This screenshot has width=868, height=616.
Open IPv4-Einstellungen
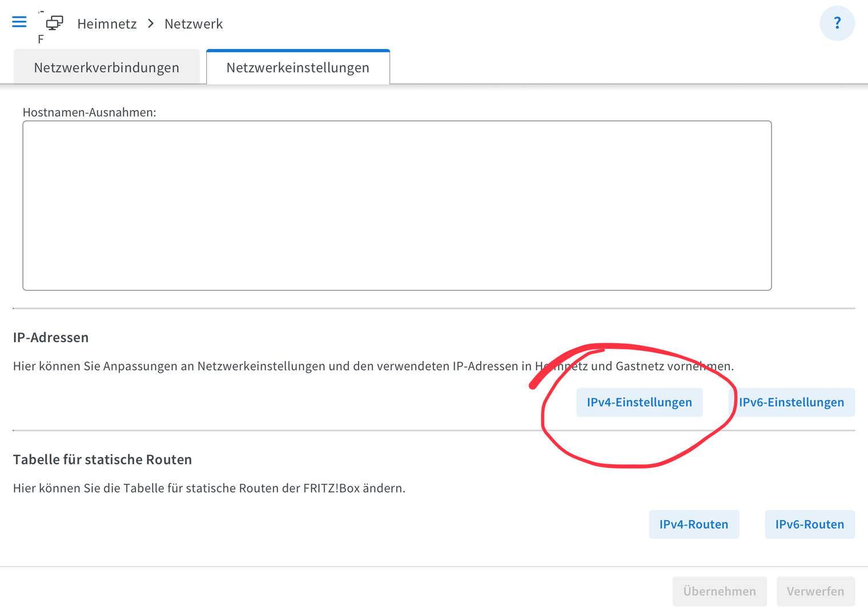point(639,402)
